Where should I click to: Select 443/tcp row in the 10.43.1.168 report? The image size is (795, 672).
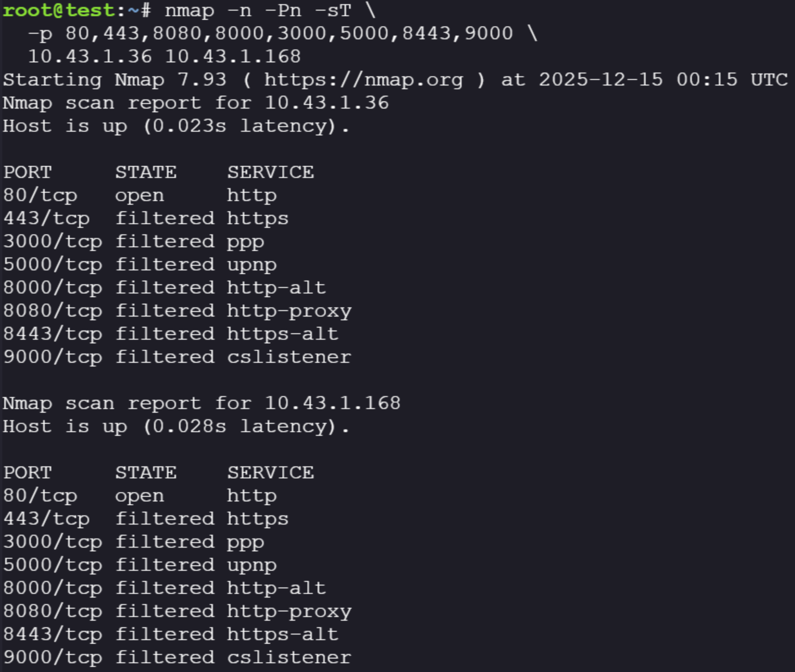coord(146,519)
